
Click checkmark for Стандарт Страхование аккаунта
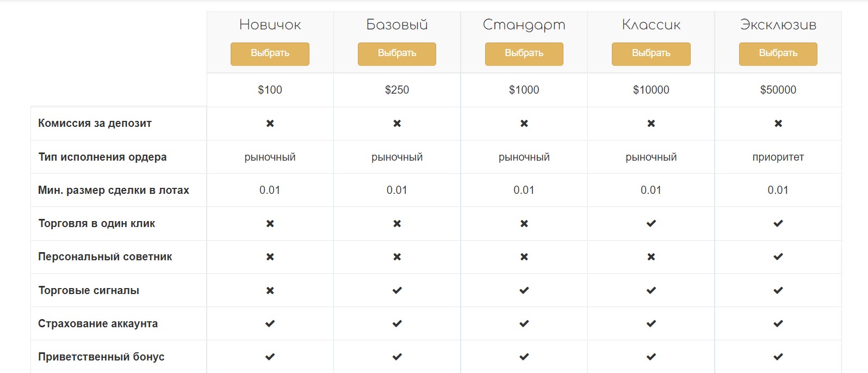point(524,323)
